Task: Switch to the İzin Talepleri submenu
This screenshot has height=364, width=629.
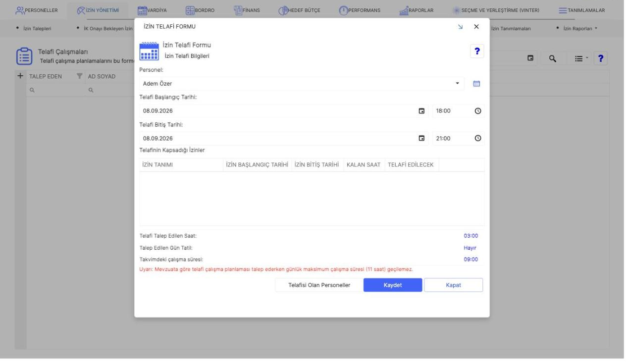Action: pyautogui.click(x=37, y=28)
